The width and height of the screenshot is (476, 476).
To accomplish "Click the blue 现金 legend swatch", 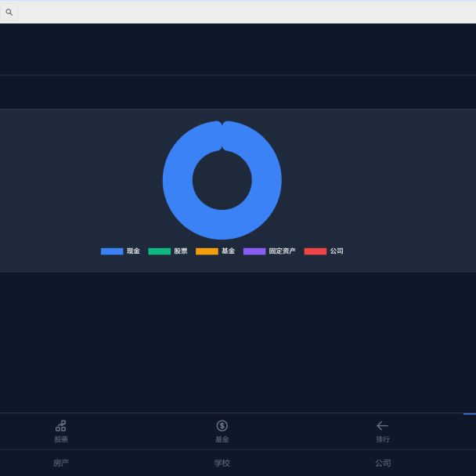I will pyautogui.click(x=112, y=251).
